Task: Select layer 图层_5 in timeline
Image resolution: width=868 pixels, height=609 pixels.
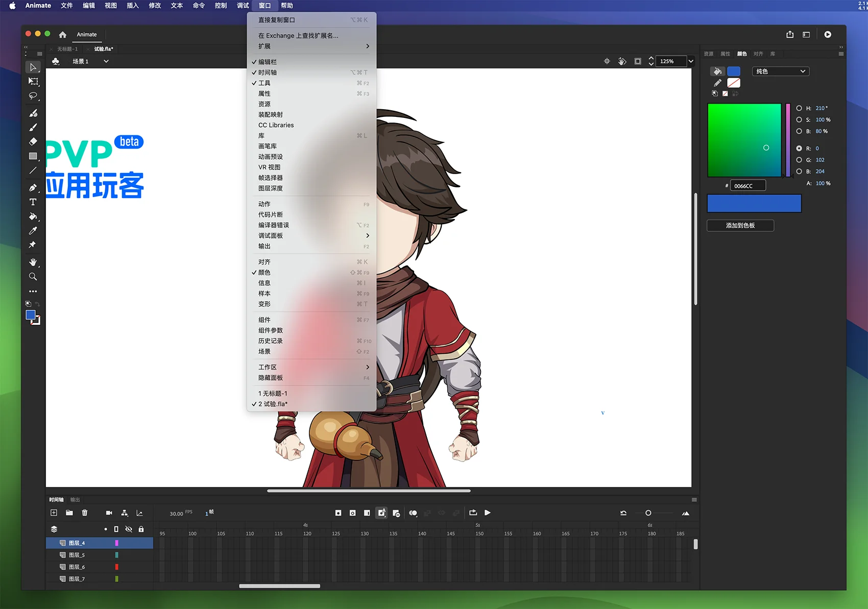Action: click(x=100, y=555)
